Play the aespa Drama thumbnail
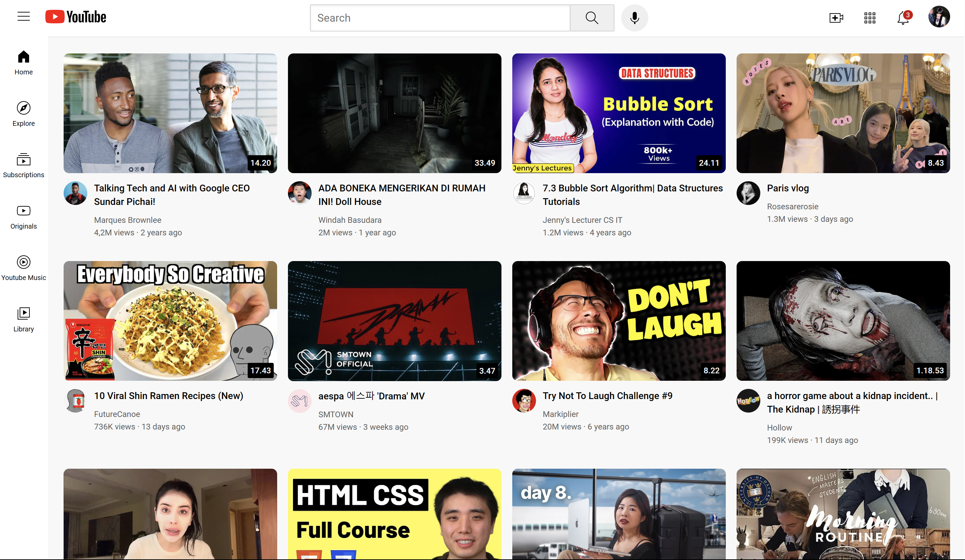This screenshot has height=560, width=965. tap(395, 321)
